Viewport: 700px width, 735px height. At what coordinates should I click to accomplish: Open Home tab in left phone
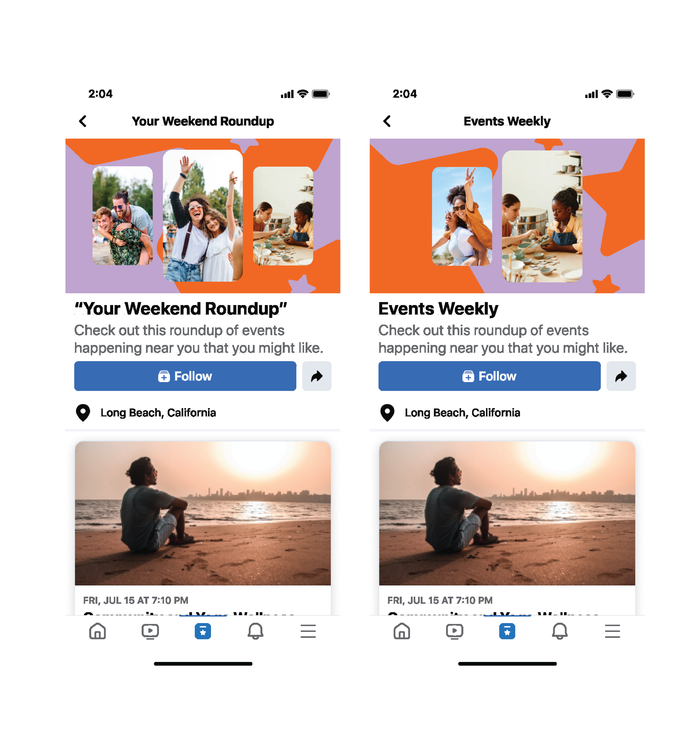(x=97, y=631)
